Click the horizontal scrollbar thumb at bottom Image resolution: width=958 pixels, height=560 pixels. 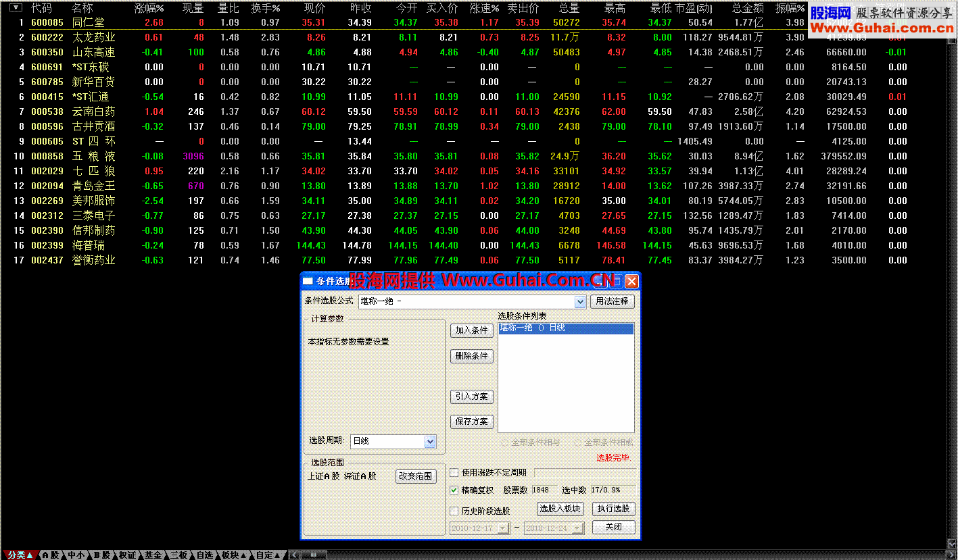coord(314,555)
